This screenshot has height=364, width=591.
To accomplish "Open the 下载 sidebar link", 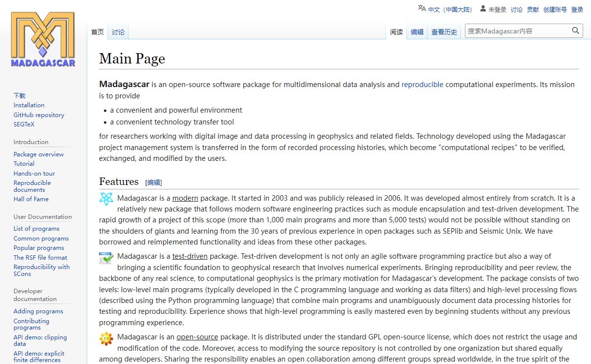I will click(x=19, y=95).
